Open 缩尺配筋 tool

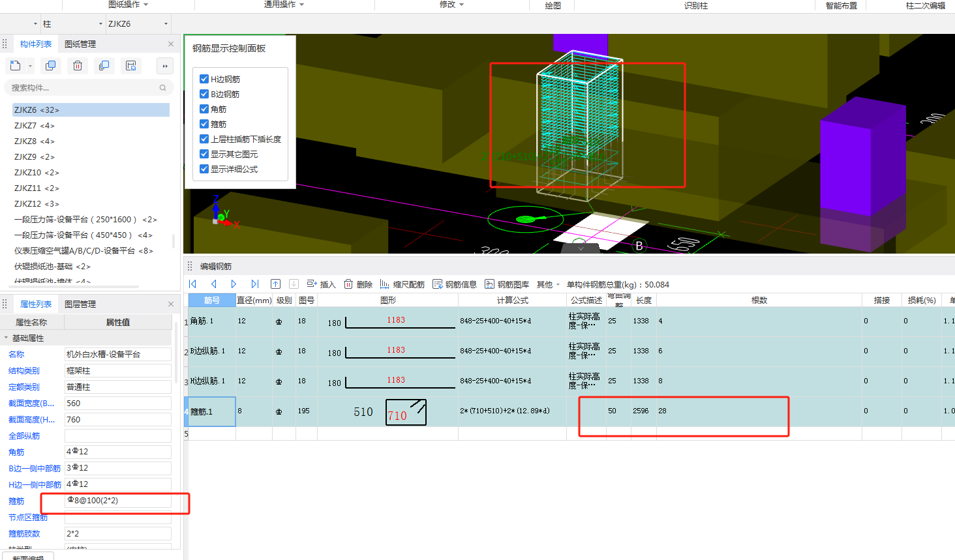[x=402, y=284]
